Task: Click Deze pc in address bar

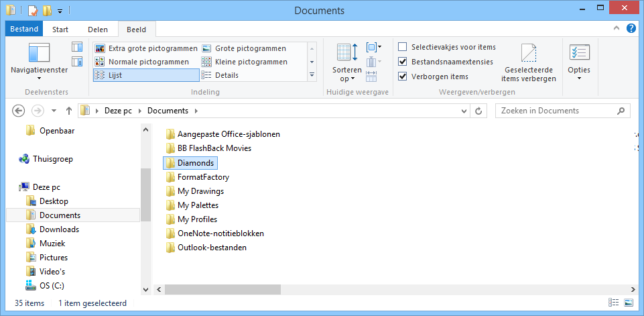Action: click(x=119, y=111)
